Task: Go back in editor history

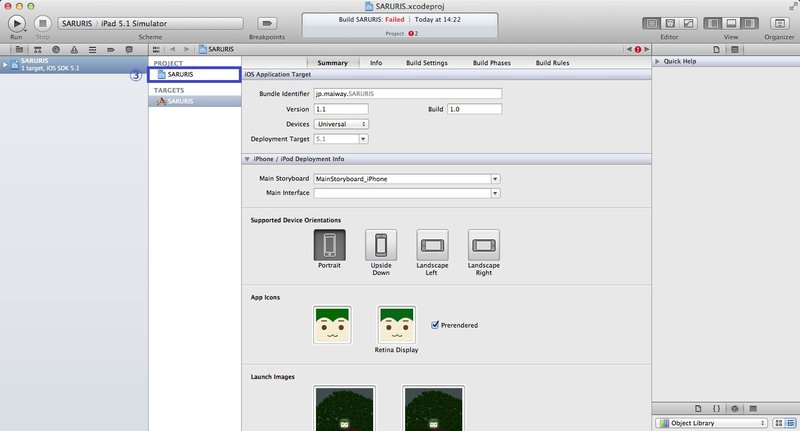Action: pyautogui.click(x=172, y=49)
